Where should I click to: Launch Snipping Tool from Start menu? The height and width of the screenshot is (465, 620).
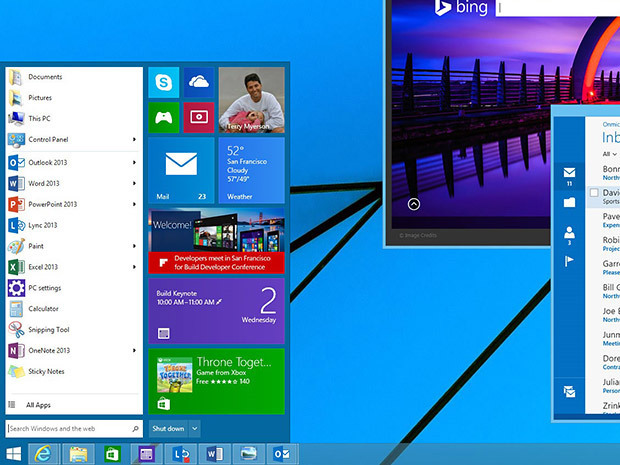[x=74, y=330]
